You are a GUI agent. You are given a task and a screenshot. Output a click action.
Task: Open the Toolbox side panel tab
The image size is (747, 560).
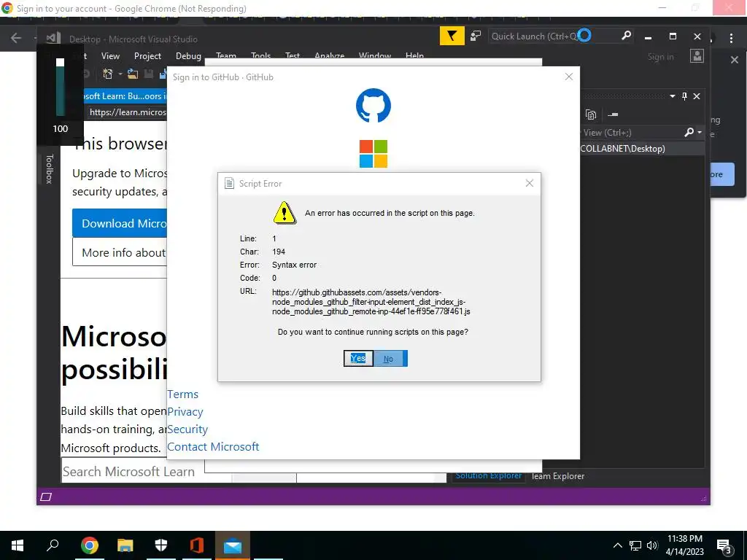[49, 168]
